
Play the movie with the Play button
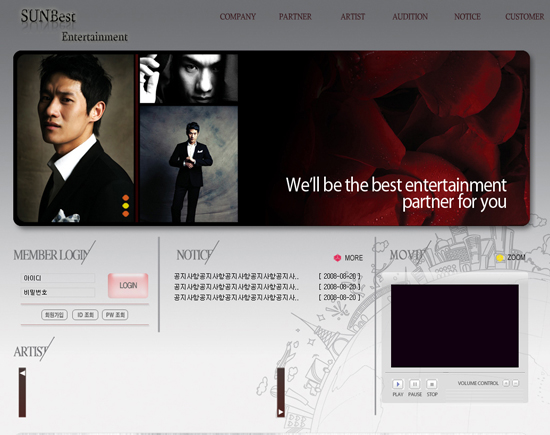click(398, 384)
